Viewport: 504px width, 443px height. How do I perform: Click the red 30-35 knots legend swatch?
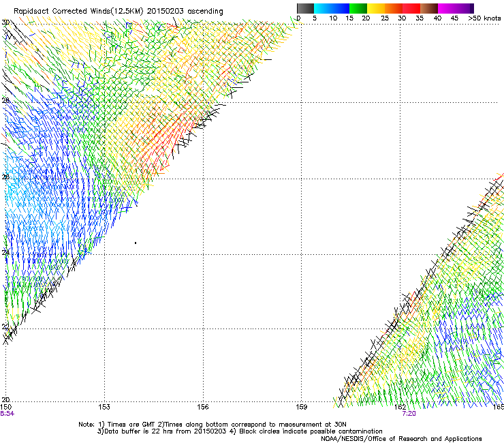coord(411,8)
